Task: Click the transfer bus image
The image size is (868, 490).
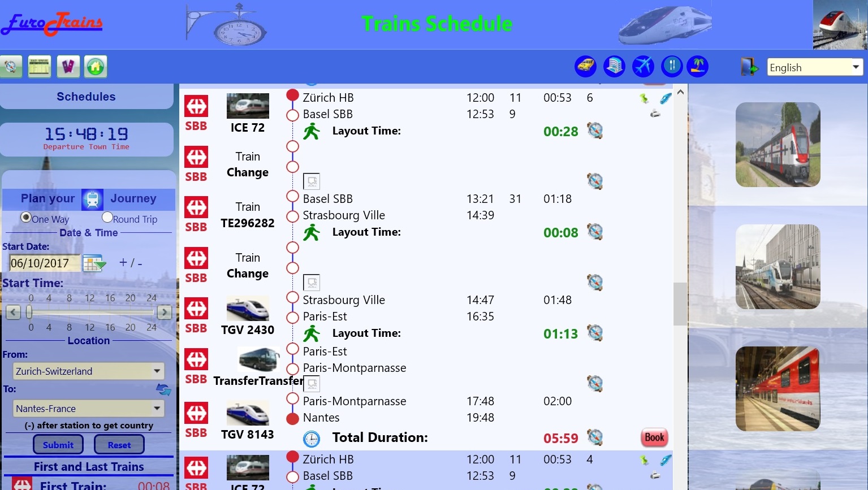Action: 259,359
